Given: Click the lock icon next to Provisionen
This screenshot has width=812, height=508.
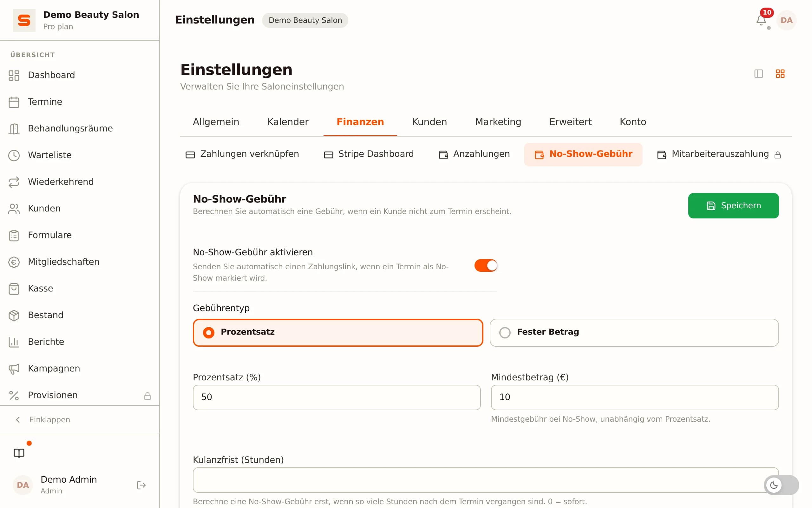Looking at the screenshot, I should (x=147, y=396).
